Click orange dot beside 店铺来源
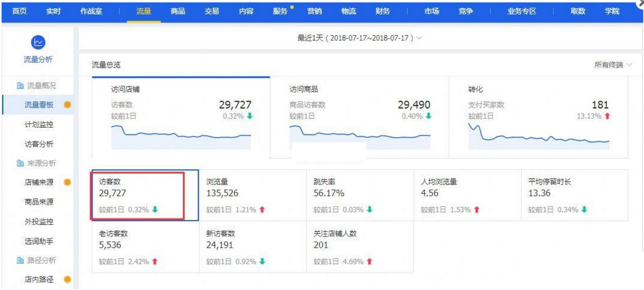 [68, 182]
